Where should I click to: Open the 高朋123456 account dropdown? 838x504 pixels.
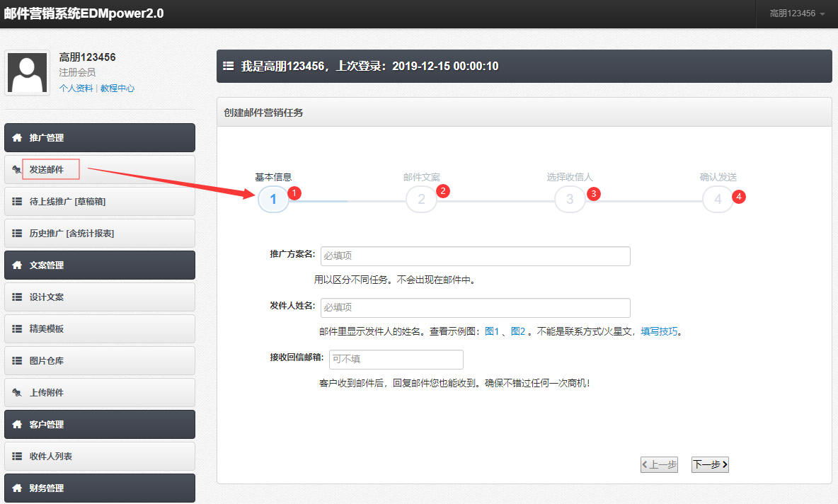click(x=797, y=13)
